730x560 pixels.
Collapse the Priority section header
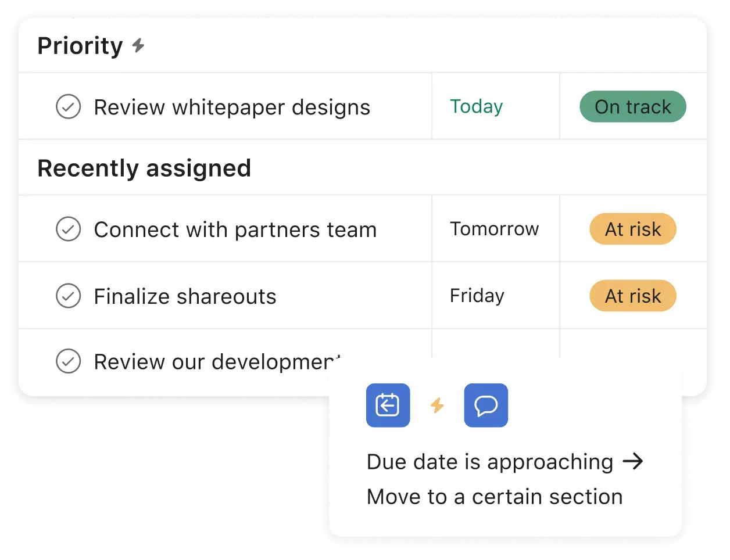(x=80, y=46)
